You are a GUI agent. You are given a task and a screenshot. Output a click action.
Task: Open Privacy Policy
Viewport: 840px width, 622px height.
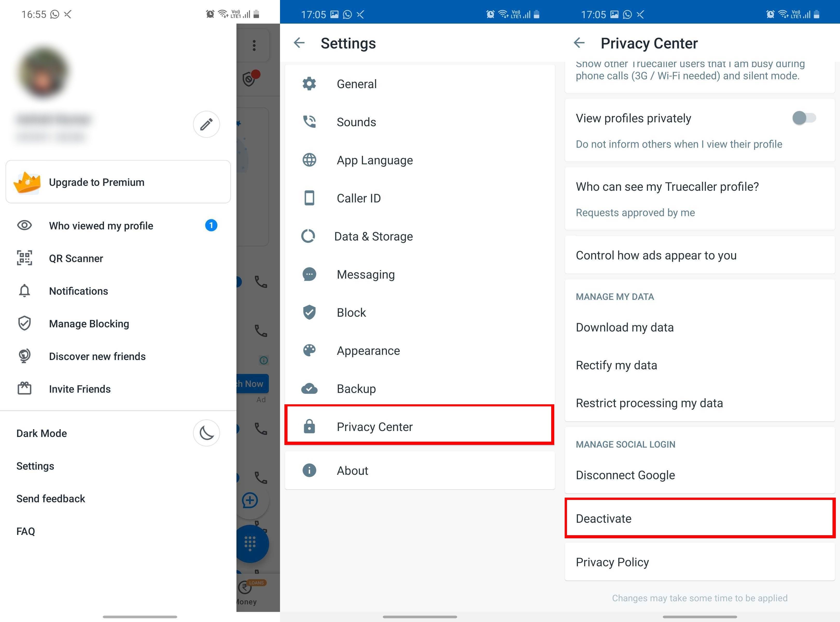click(x=699, y=562)
